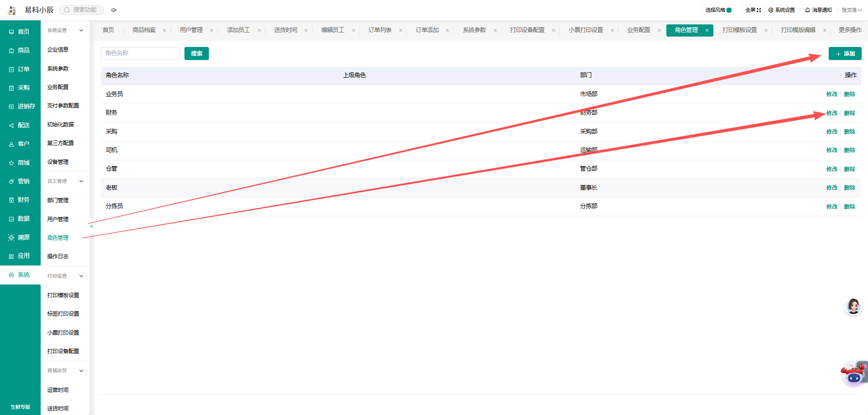
Task: Open the 更多操作 tab dropdown
Action: pos(850,30)
